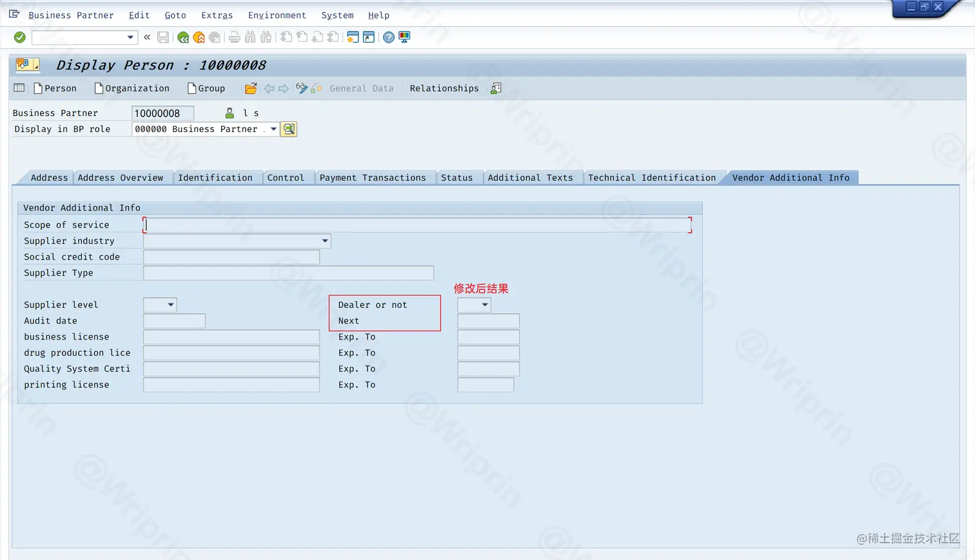975x560 pixels.
Task: Click the role detail icon beside BP role
Action: point(289,129)
